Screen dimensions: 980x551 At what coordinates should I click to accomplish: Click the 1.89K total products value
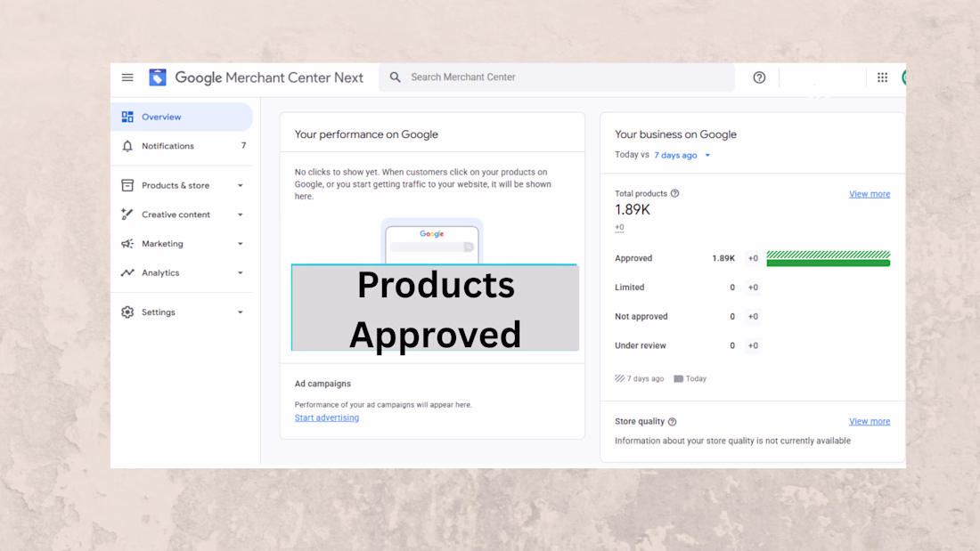(633, 210)
